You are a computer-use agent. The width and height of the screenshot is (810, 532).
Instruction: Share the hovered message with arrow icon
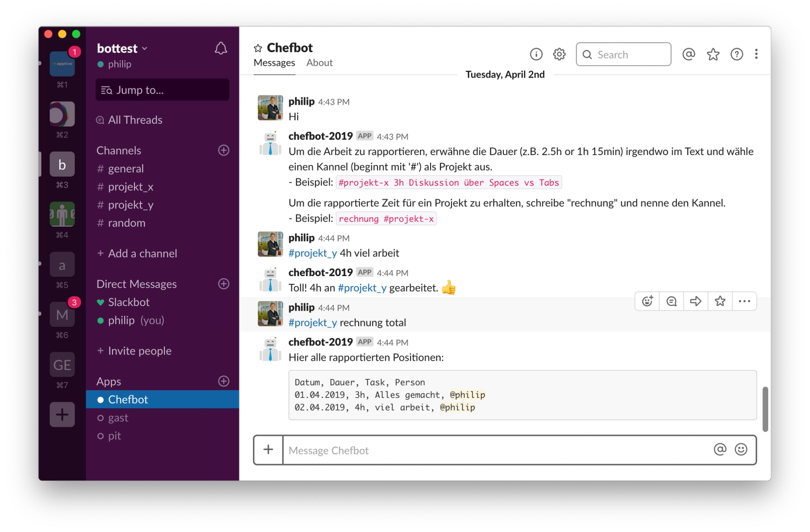pyautogui.click(x=695, y=301)
